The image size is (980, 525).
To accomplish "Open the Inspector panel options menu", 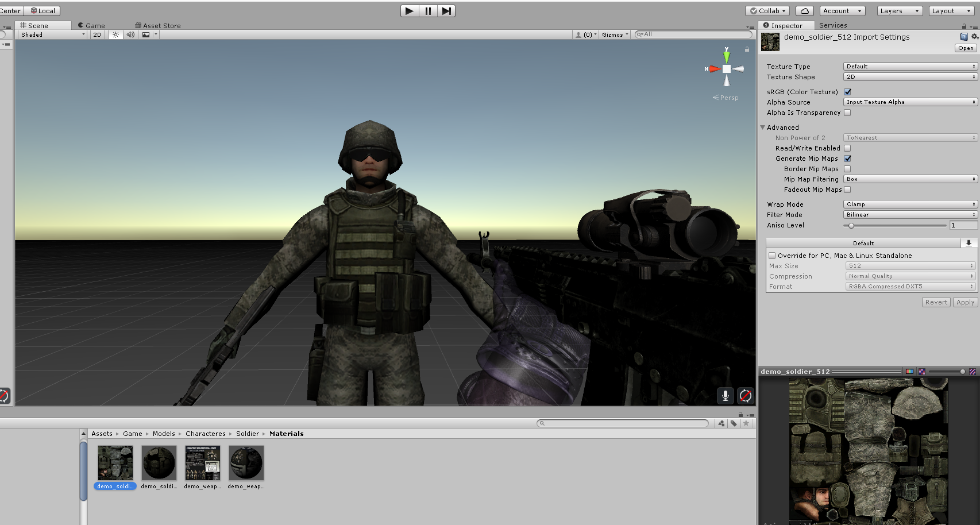I will pyautogui.click(x=974, y=26).
